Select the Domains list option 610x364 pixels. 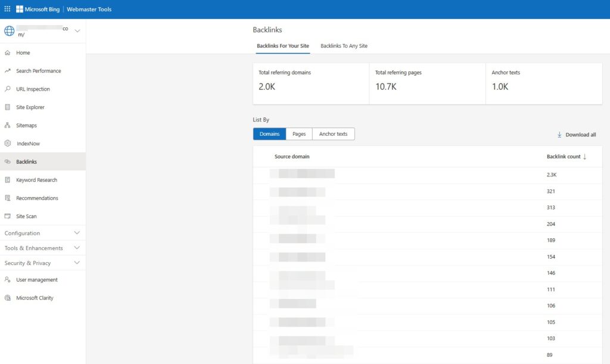click(x=269, y=134)
